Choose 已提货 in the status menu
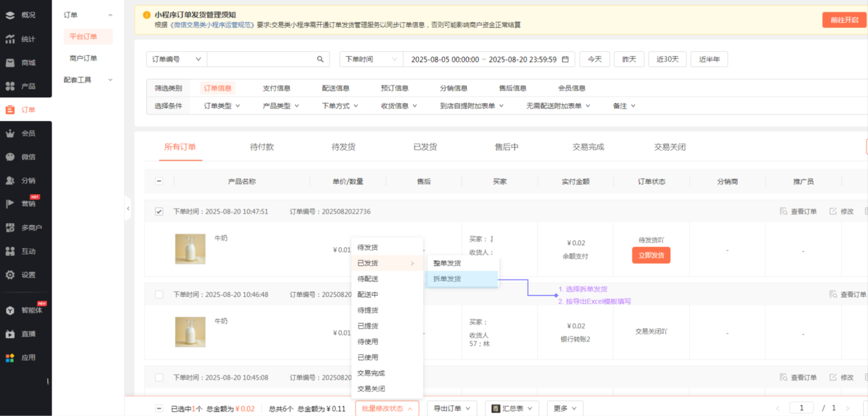Image resolution: width=868 pixels, height=416 pixels. pyautogui.click(x=387, y=326)
